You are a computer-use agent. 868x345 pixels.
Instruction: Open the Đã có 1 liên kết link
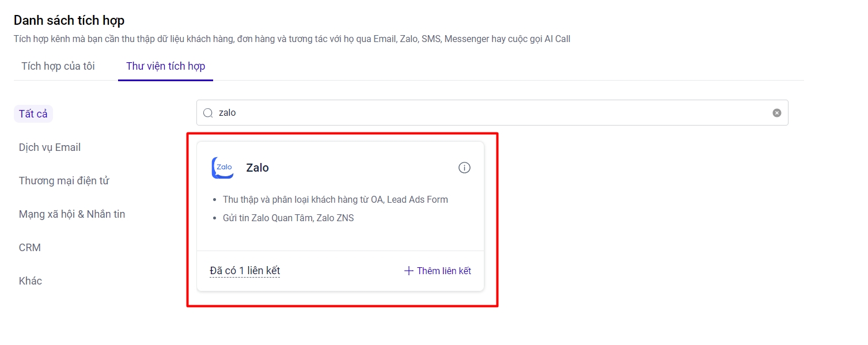tap(245, 271)
